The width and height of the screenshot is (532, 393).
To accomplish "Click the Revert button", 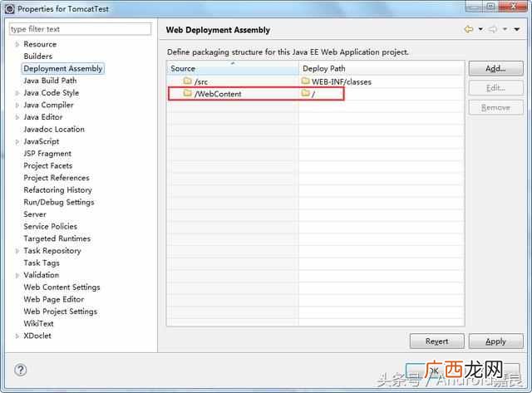I will pos(436,341).
